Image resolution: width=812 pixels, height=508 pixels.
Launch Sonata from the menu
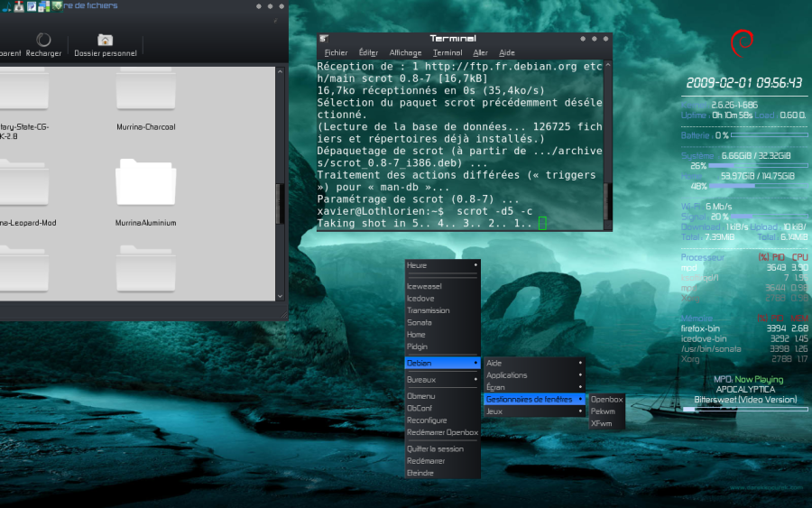(x=442, y=322)
